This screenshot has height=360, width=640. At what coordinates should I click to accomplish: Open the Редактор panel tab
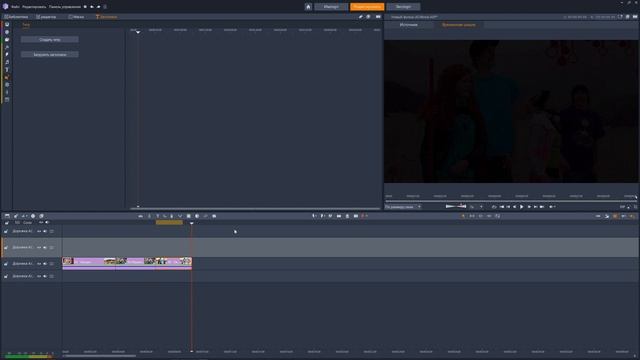[46, 17]
